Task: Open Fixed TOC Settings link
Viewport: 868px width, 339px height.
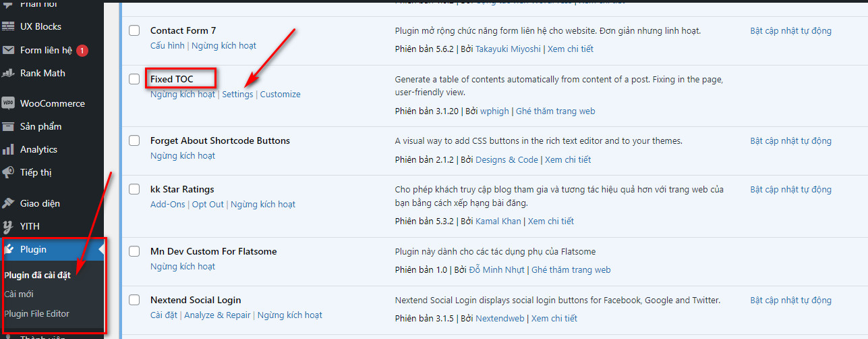Action: (x=237, y=94)
